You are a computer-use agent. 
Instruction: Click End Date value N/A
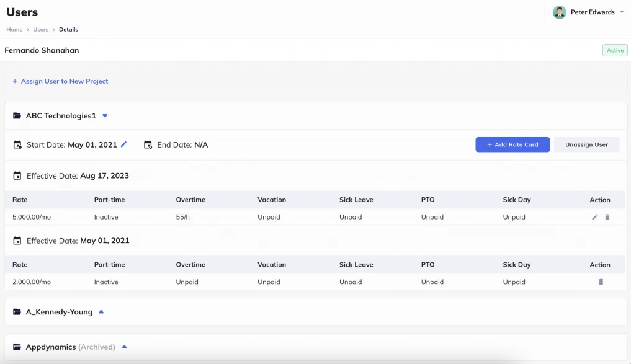click(x=201, y=145)
